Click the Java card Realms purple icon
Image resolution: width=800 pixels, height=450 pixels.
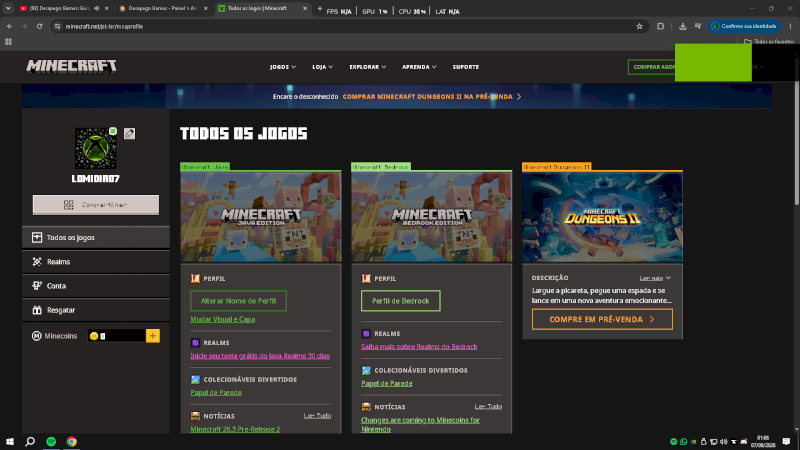195,343
